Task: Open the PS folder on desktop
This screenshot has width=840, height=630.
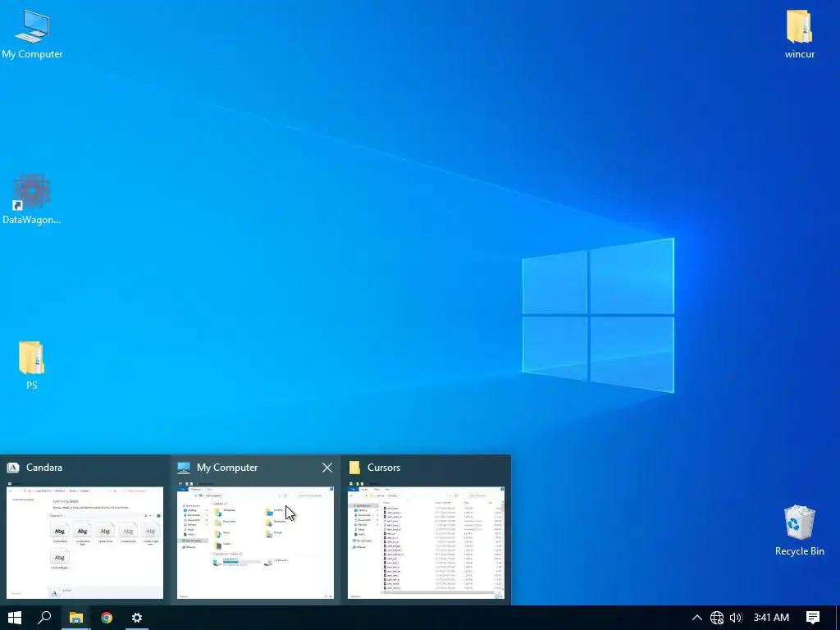Action: 32,365
